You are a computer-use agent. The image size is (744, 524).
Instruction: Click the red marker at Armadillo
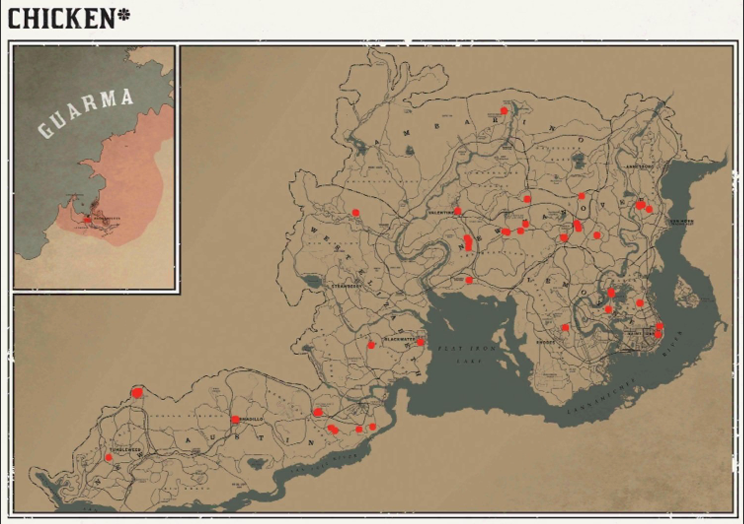coord(235,419)
